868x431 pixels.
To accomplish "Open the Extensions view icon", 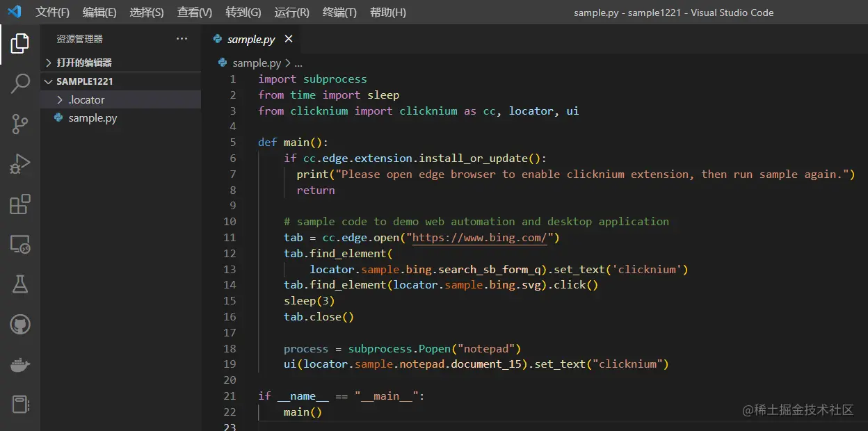I will tap(19, 204).
